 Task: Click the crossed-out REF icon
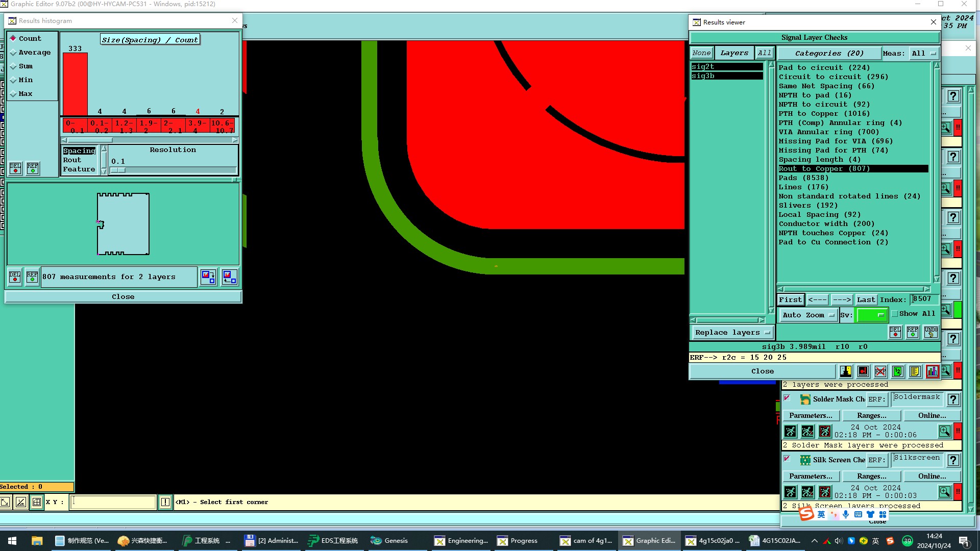(x=880, y=371)
